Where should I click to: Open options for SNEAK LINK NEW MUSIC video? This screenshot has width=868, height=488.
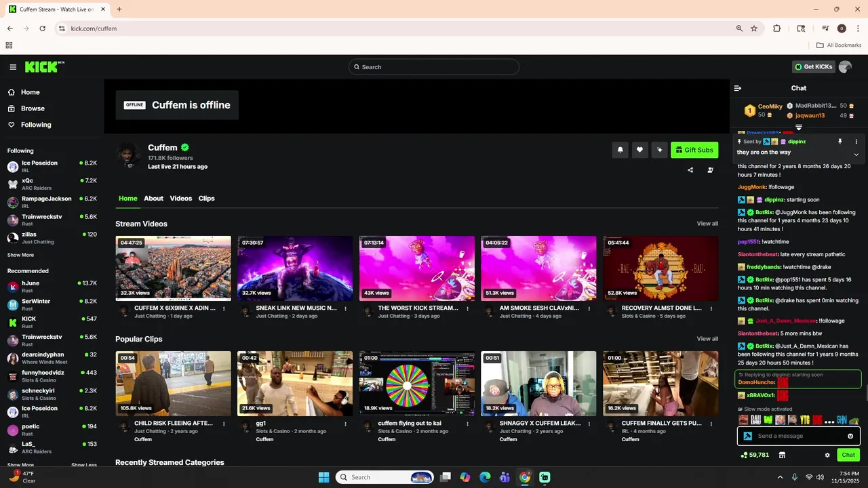coord(345,308)
